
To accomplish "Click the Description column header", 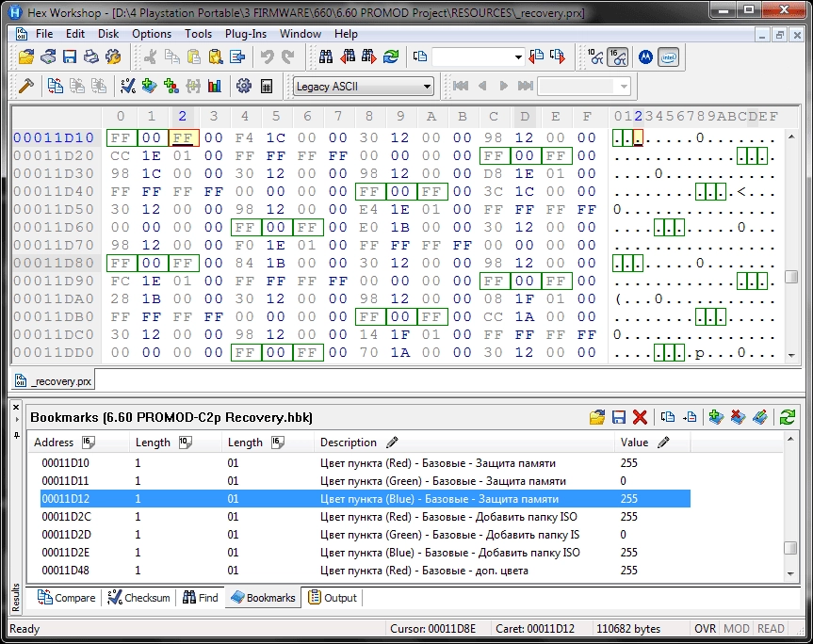I will [x=463, y=443].
